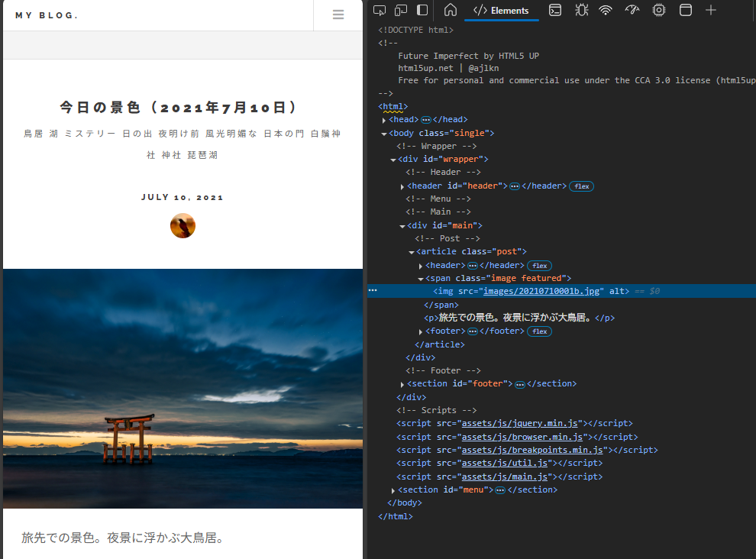
Task: Toggle the device emulation toolbar icon
Action: (x=401, y=10)
